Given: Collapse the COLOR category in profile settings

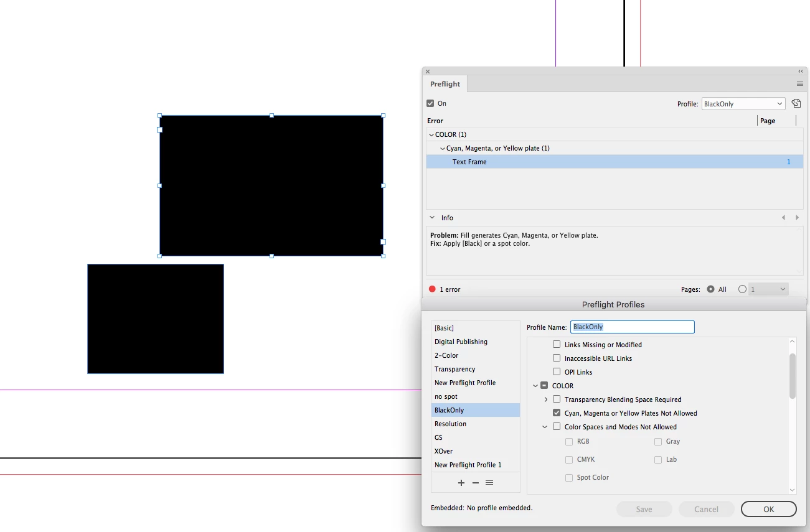Looking at the screenshot, I should click(535, 386).
